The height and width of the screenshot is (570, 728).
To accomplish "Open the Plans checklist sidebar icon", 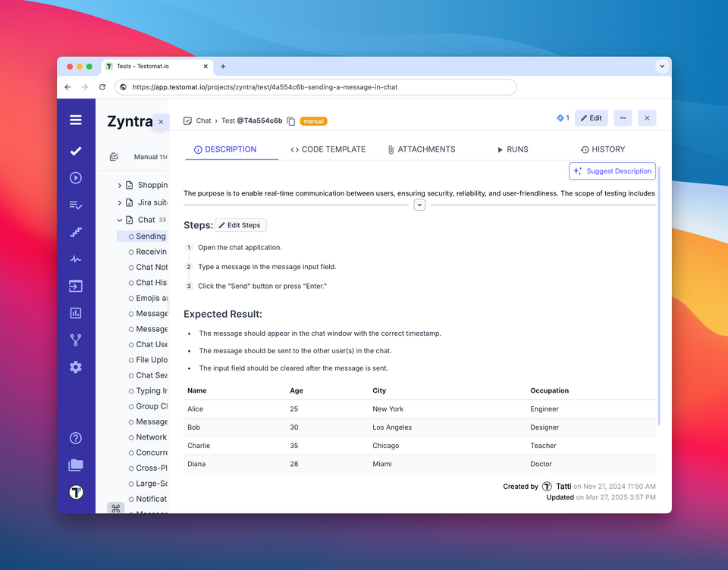I will tap(76, 205).
